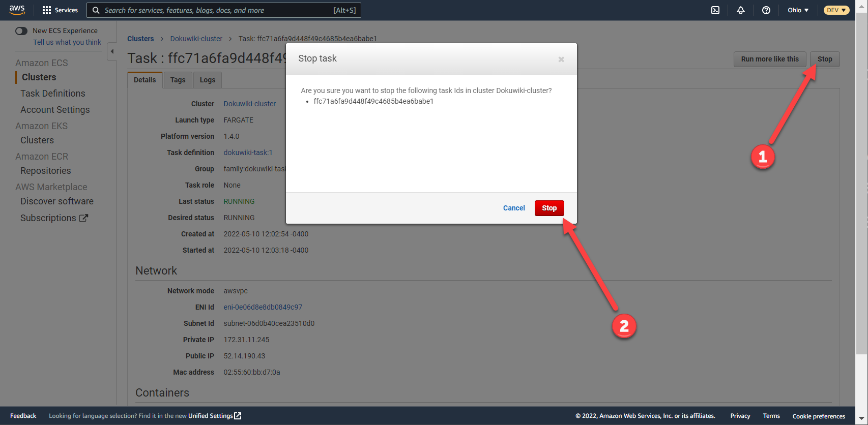868x425 pixels.
Task: Click Network mode awsvpc value
Action: 236,291
